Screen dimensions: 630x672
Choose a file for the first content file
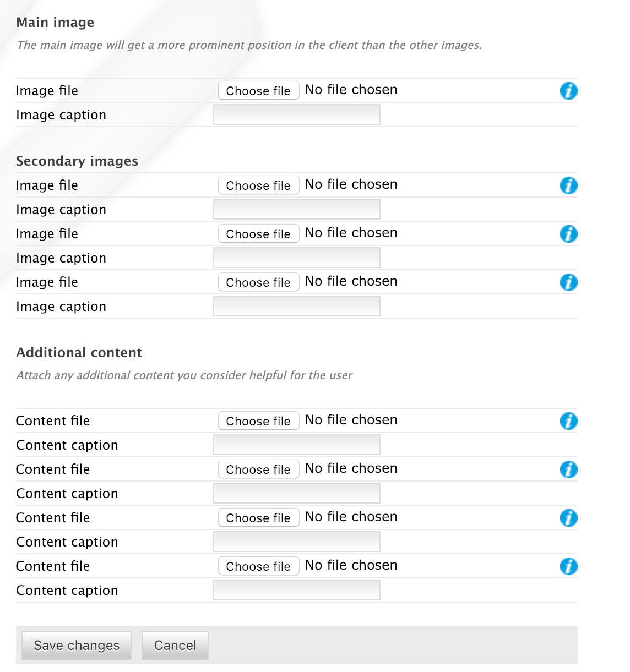(258, 421)
